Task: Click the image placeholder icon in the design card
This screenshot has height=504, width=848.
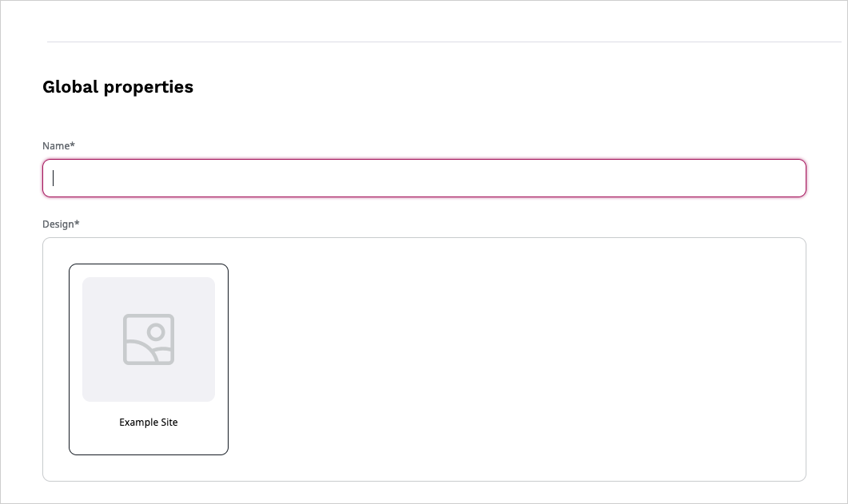Action: point(149,339)
